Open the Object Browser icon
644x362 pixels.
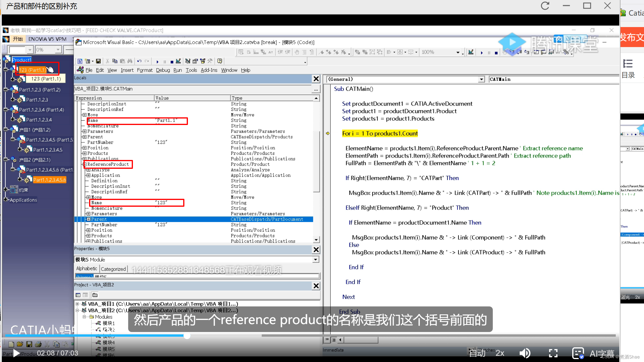[203, 61]
